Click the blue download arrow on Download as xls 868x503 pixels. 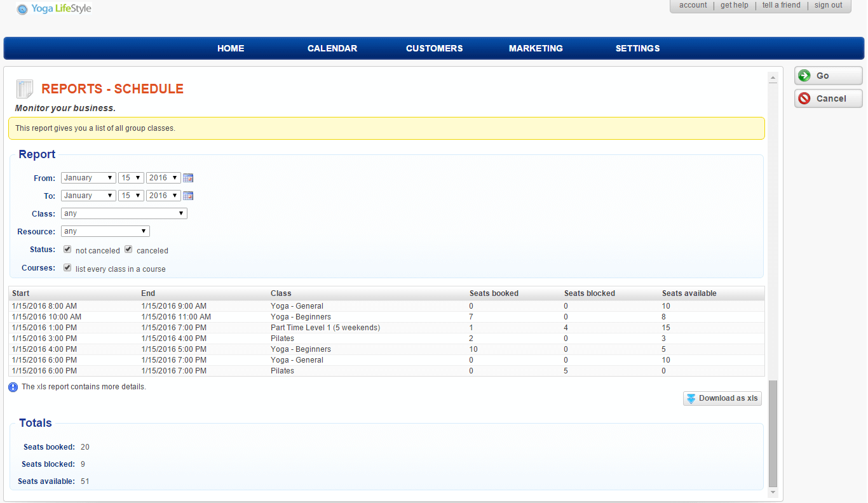690,398
